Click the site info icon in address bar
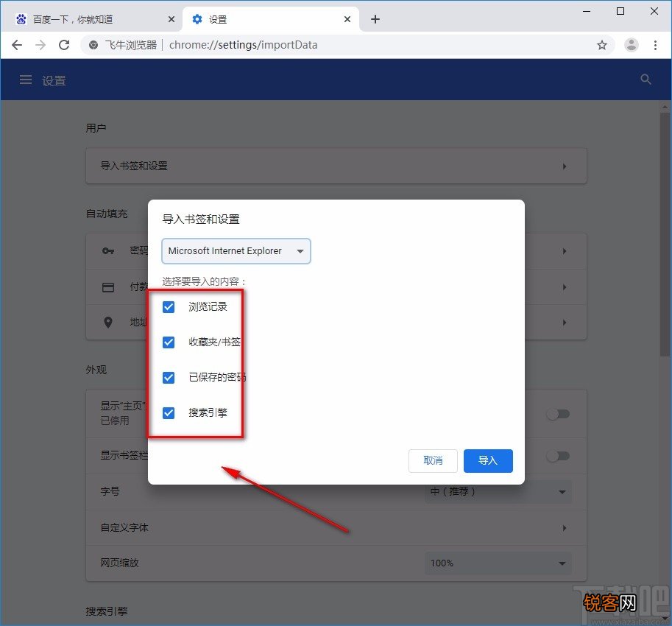This screenshot has width=672, height=626. 93,45
